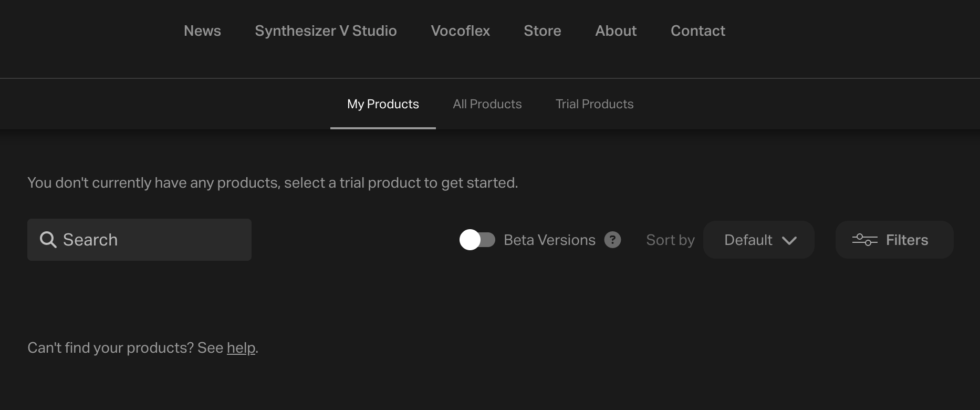Visit the Store page

click(x=543, y=31)
